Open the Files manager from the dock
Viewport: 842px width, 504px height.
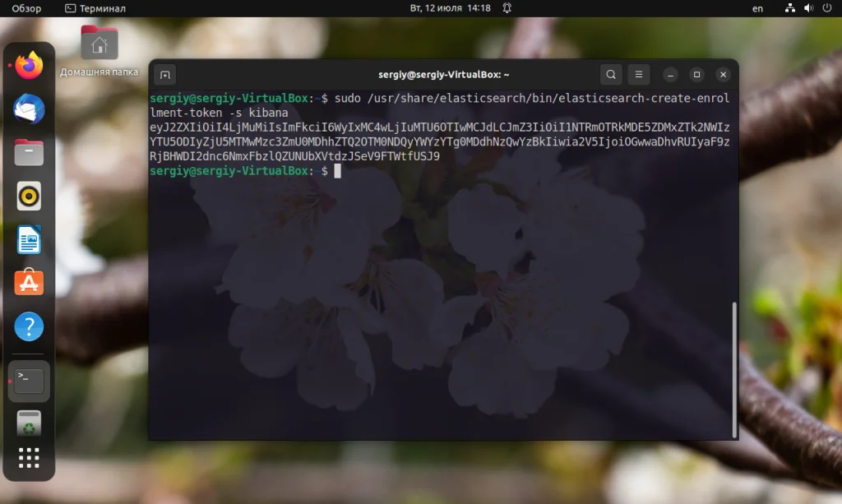point(28,151)
